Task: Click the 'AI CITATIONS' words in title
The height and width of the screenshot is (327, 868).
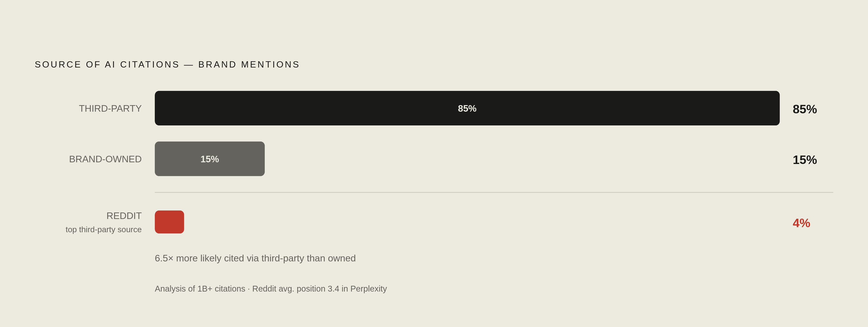Action: (x=142, y=64)
